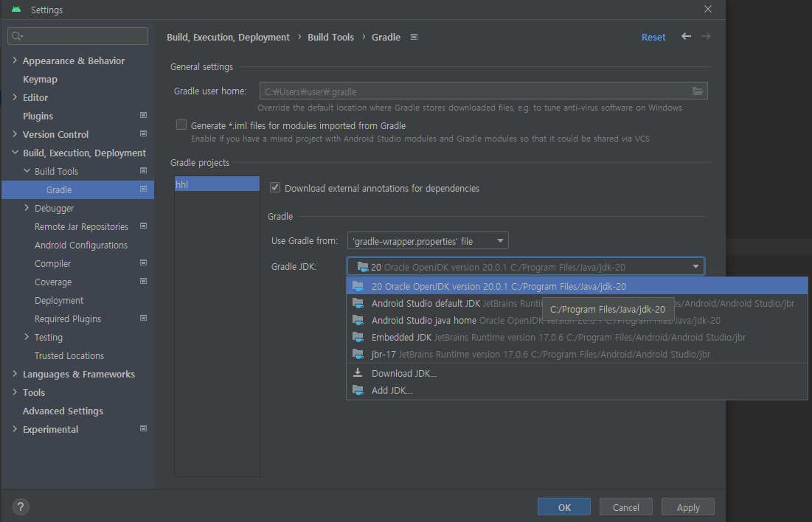Uncheck Download external annotations for dependencies
This screenshot has width=812, height=522.
click(x=275, y=187)
